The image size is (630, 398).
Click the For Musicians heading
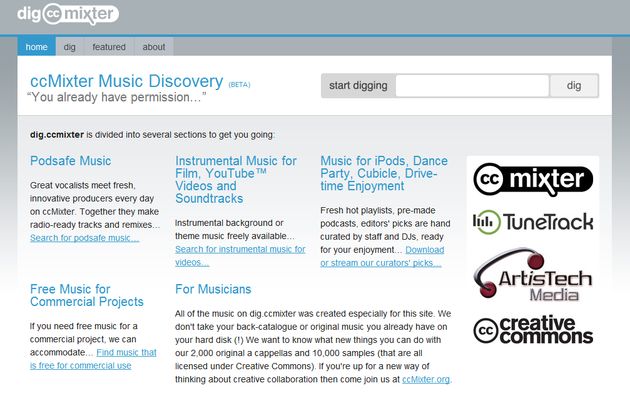pyautogui.click(x=213, y=289)
